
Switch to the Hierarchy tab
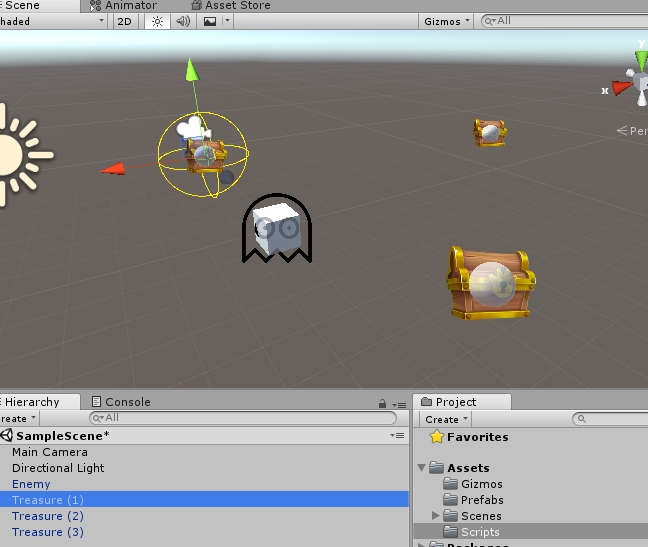pos(40,402)
